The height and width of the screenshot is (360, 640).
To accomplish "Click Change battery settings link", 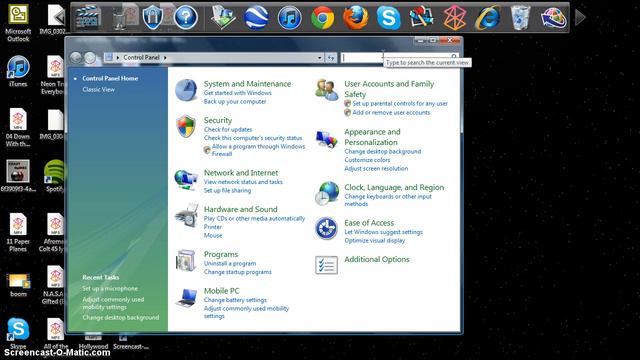I will pos(235,300).
